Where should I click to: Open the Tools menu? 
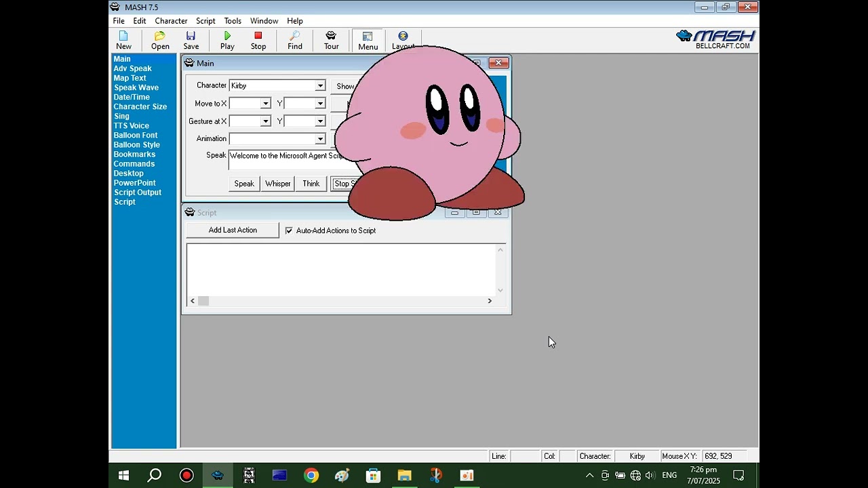[233, 21]
